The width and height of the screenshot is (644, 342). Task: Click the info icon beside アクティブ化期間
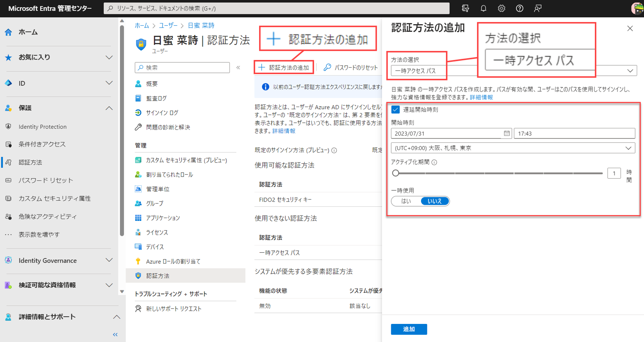tap(434, 162)
